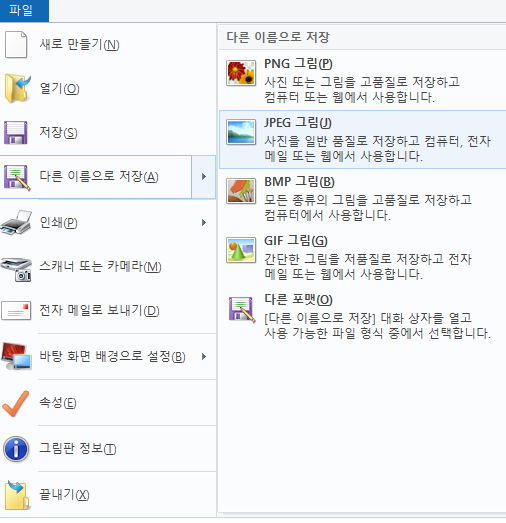Click the folder icon for 열기

coord(17,89)
